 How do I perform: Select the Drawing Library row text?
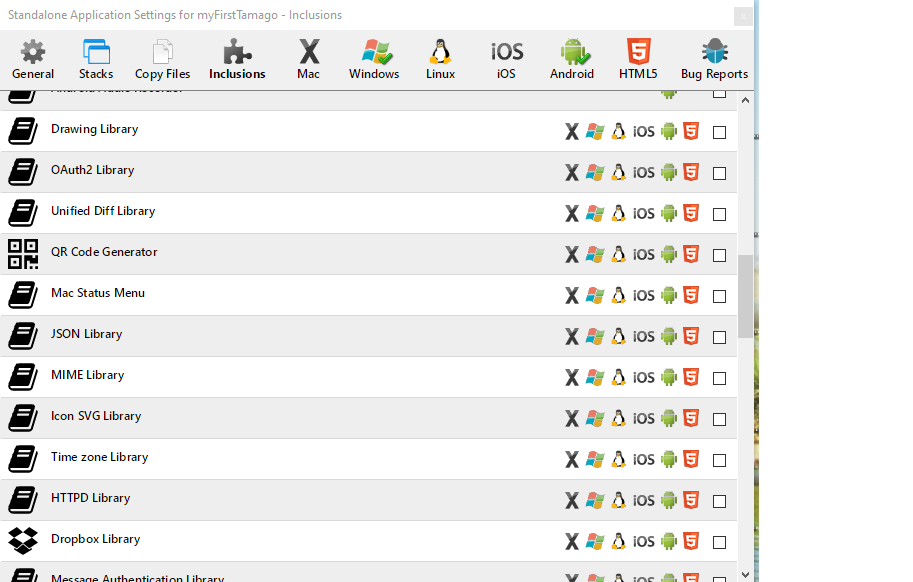pyautogui.click(x=94, y=129)
